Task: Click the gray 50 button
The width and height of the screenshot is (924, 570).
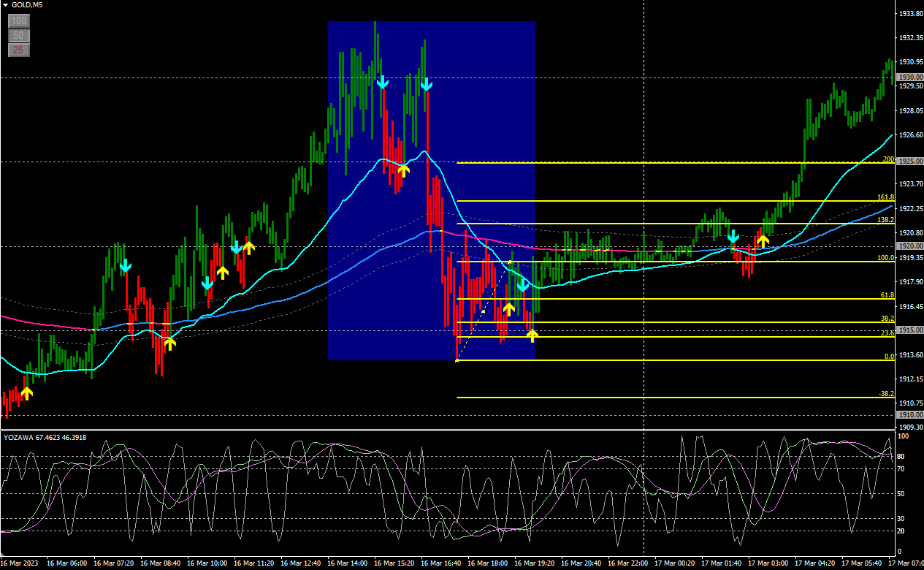Action: point(18,36)
